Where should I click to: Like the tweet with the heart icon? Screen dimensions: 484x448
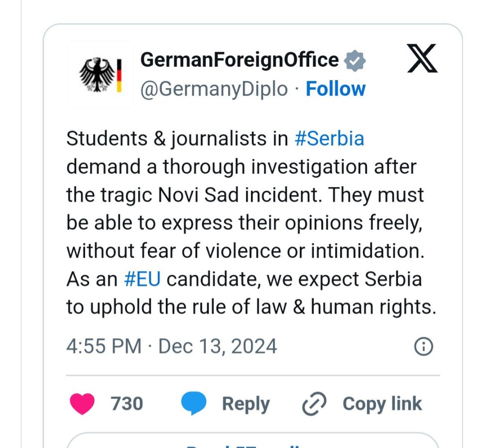click(x=82, y=404)
